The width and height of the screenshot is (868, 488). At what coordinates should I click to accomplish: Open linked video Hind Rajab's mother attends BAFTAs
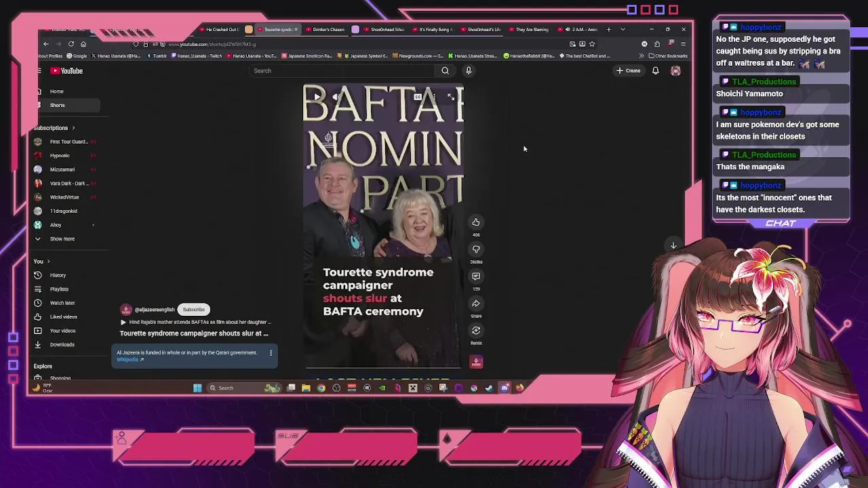195,323
